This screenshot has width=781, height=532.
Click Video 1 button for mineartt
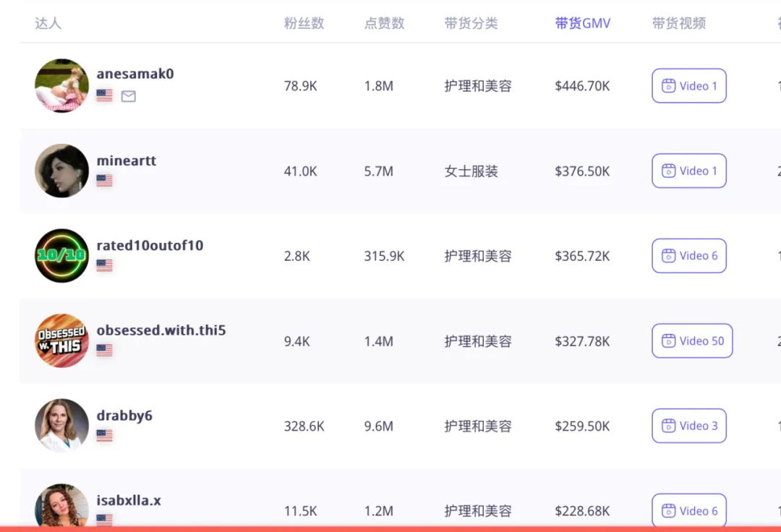point(688,171)
